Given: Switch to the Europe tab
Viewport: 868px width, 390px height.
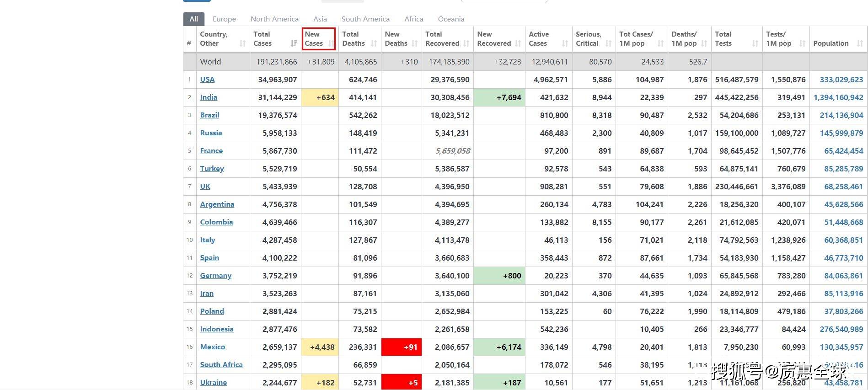Looking at the screenshot, I should click(x=224, y=19).
